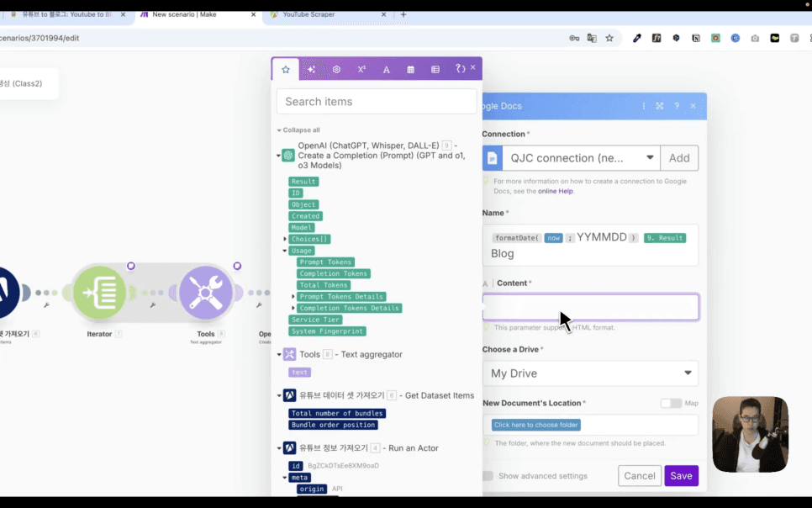The height and width of the screenshot is (508, 812).
Task: Insert the Object variable
Action: 303,204
